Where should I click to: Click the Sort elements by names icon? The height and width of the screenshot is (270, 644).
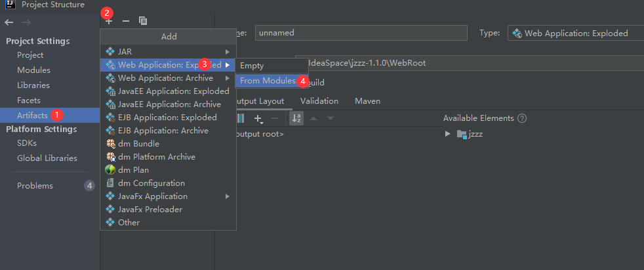(296, 118)
